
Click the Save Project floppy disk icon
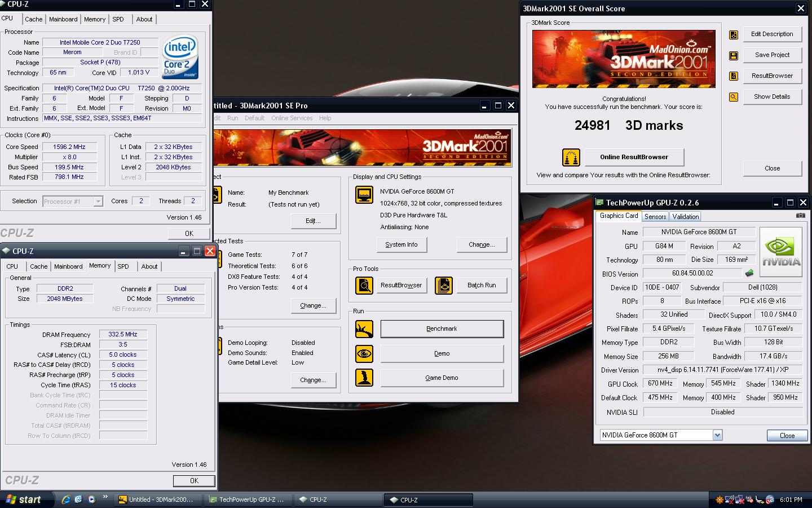733,55
